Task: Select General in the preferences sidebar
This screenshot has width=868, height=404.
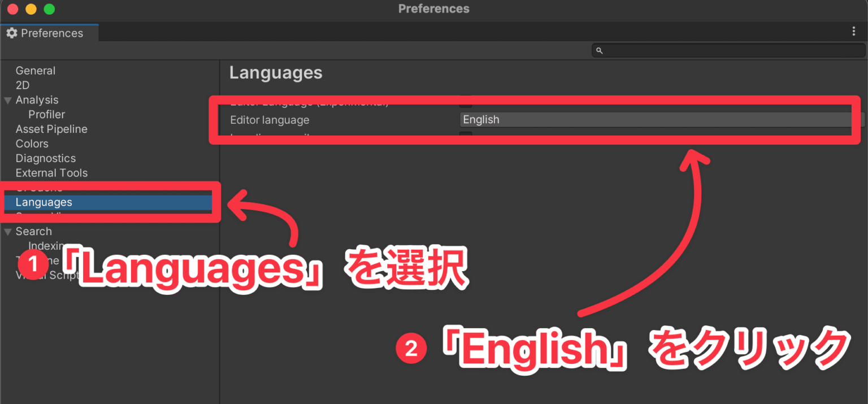Action: (36, 70)
